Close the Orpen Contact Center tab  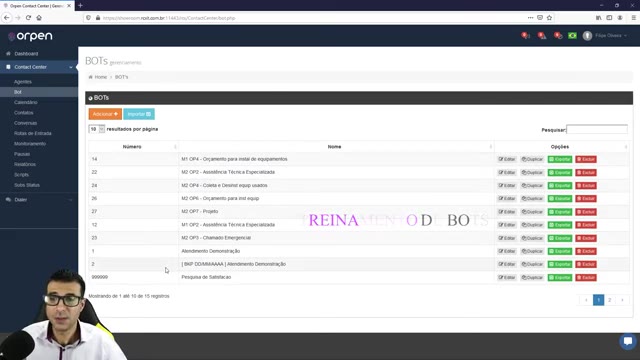click(x=69, y=6)
